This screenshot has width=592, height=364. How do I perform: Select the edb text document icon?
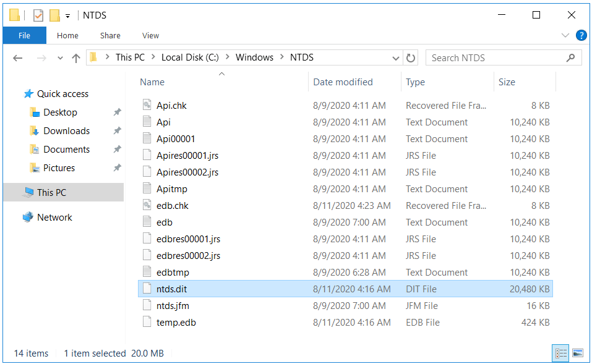click(x=147, y=221)
